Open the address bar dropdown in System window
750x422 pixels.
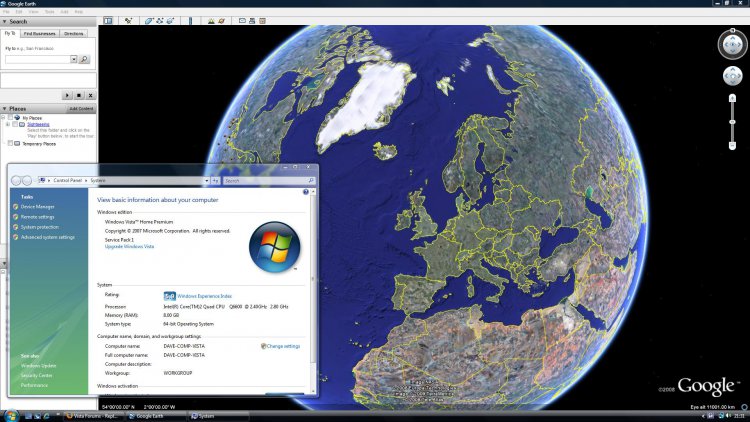[207, 180]
